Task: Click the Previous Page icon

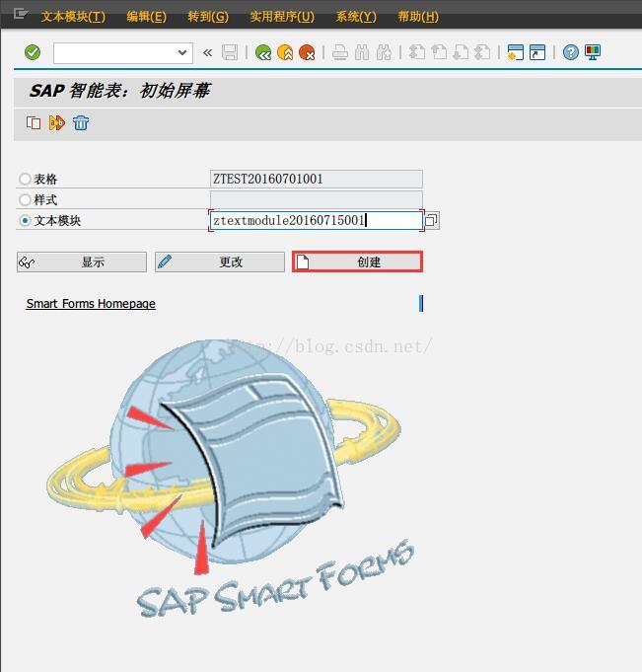Action: (x=439, y=52)
